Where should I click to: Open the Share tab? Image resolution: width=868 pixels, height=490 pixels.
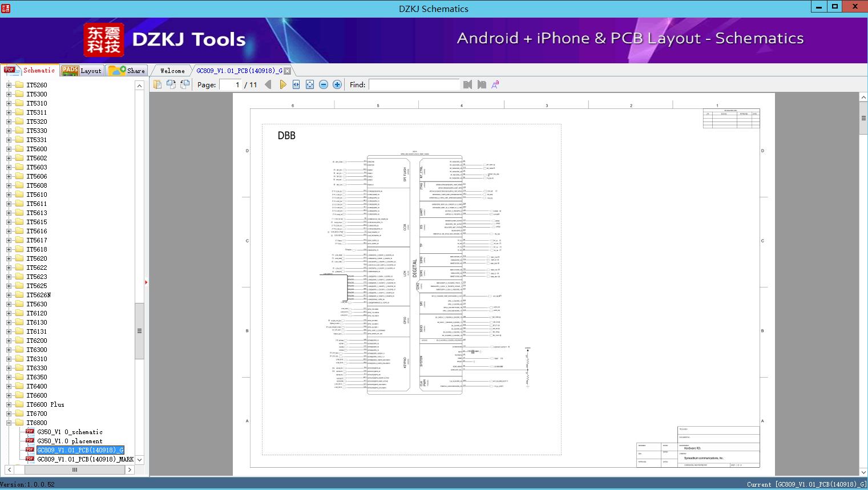127,71
